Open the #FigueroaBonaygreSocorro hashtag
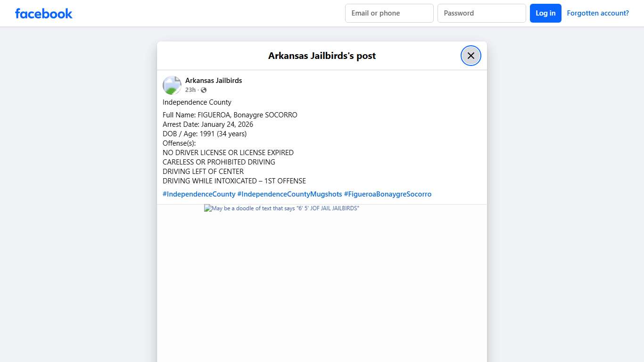This screenshot has height=362, width=644. click(388, 194)
